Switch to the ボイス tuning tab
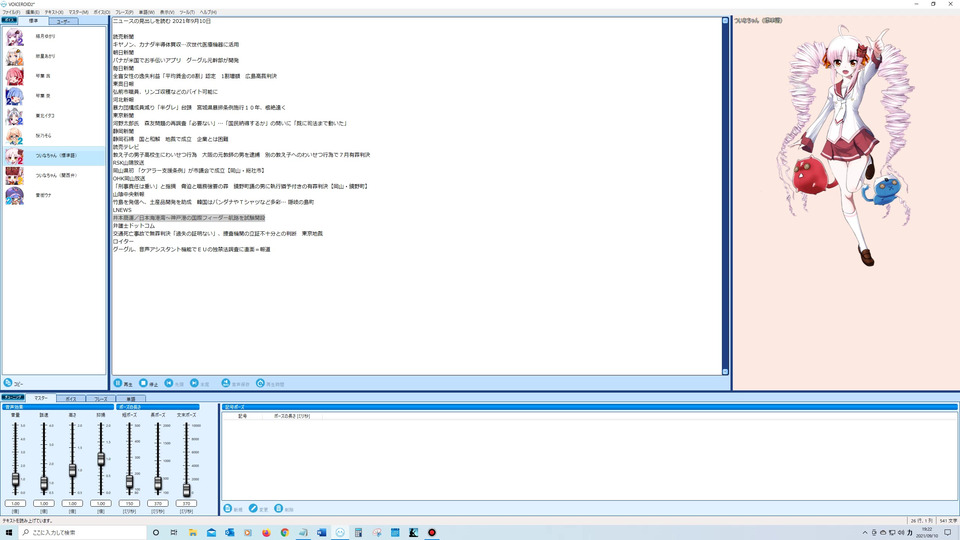960x540 pixels. pos(71,399)
